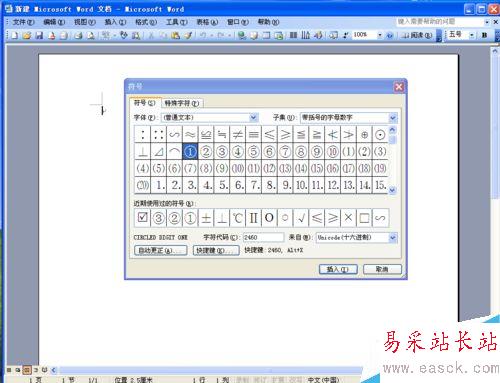Pick recently used × multiplication symbol
500x383 pixels.
(349, 218)
